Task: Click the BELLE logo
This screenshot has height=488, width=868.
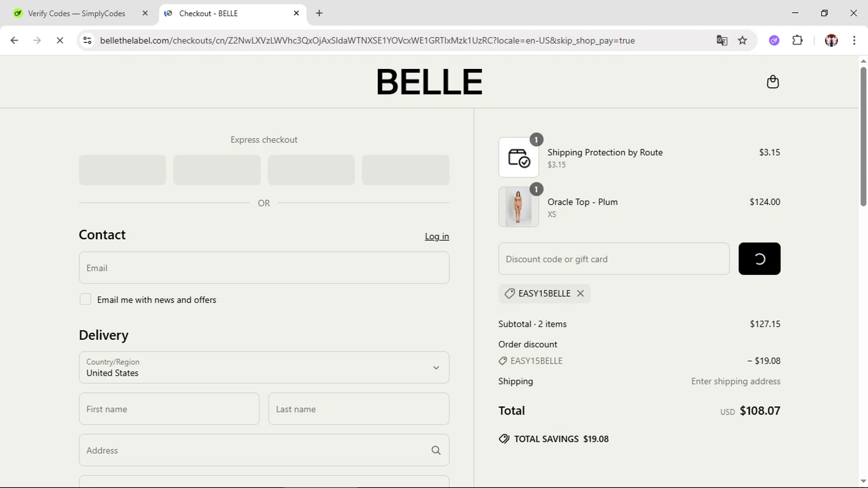Action: pyautogui.click(x=429, y=82)
